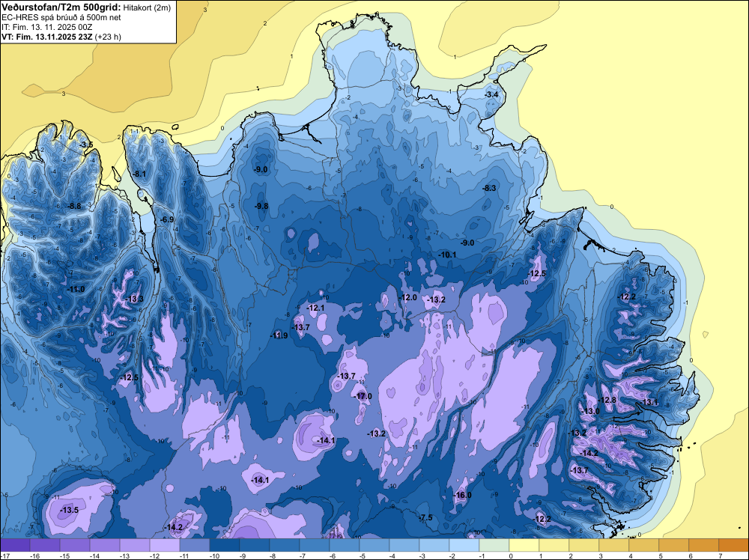
Task: Click the -11.9 temperature reading
Action: pyautogui.click(x=279, y=335)
